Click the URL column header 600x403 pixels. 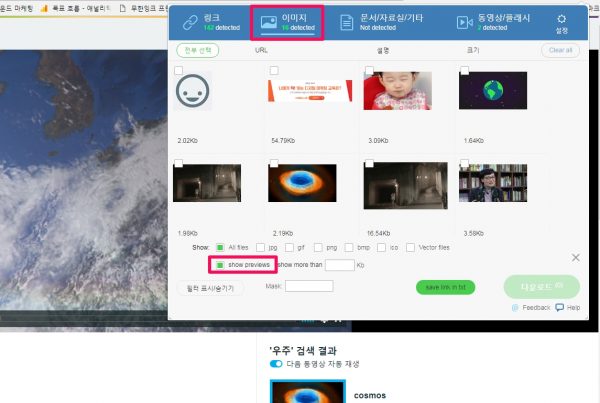[261, 50]
